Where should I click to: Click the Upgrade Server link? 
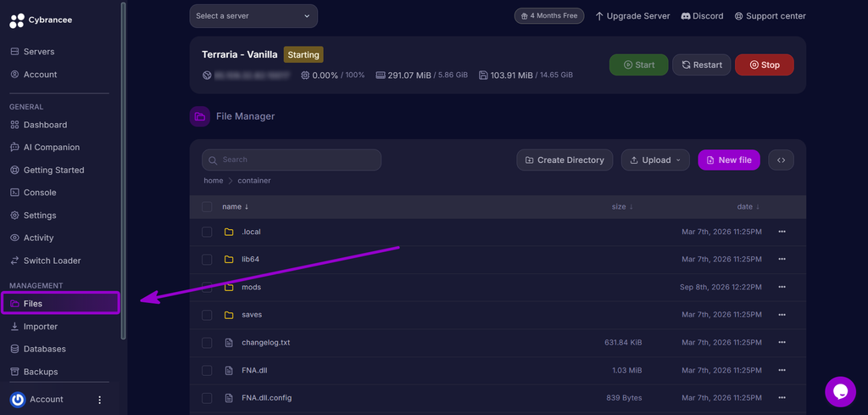pyautogui.click(x=632, y=16)
